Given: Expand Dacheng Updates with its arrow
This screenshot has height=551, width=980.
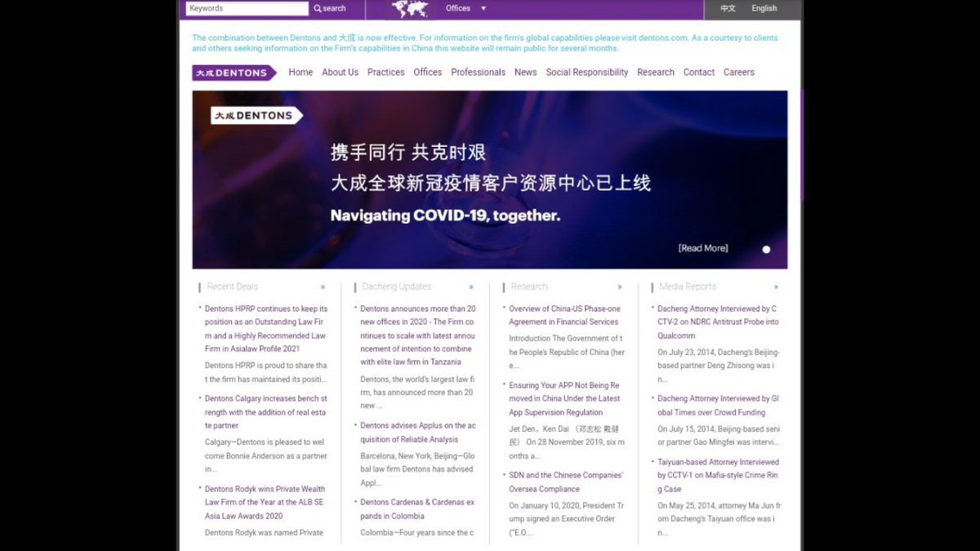Looking at the screenshot, I should (471, 287).
